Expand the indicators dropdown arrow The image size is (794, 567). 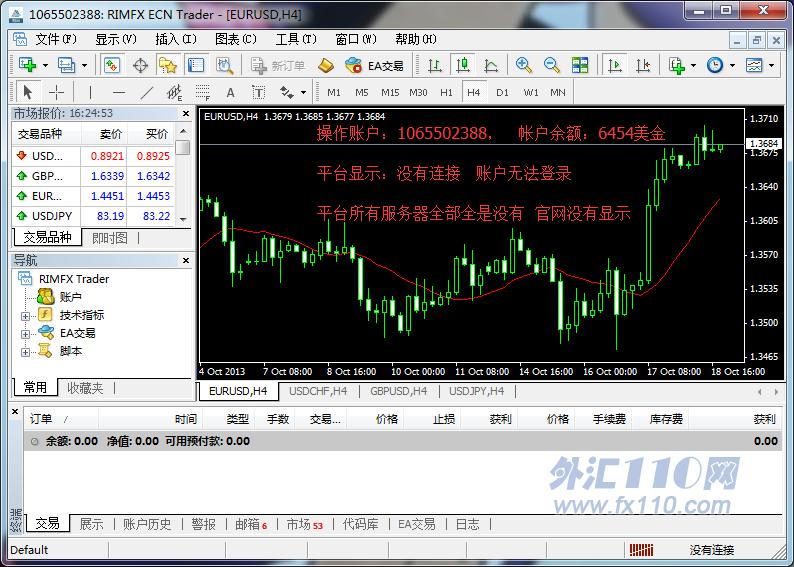click(x=693, y=65)
